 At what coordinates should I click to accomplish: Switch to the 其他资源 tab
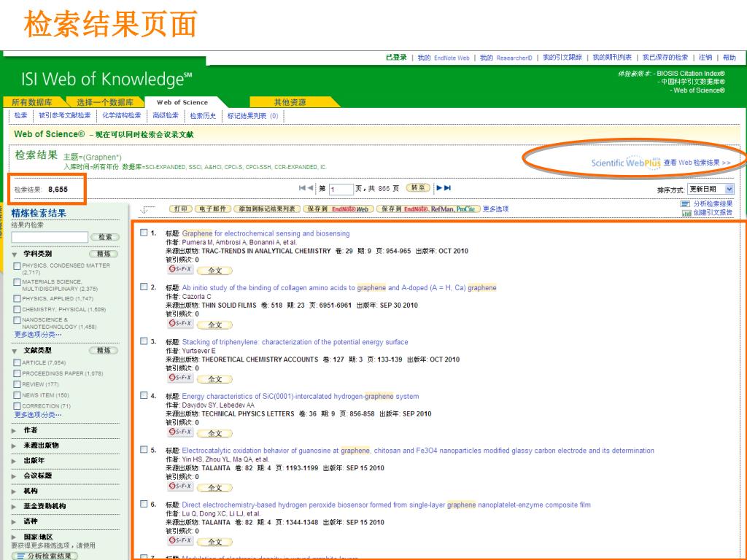click(x=290, y=102)
